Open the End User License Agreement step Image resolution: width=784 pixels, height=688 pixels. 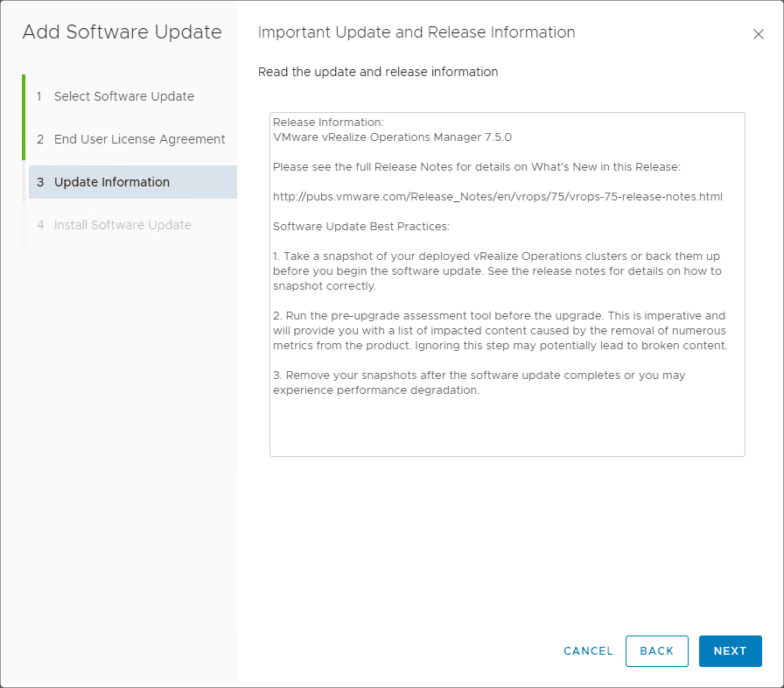coord(139,139)
